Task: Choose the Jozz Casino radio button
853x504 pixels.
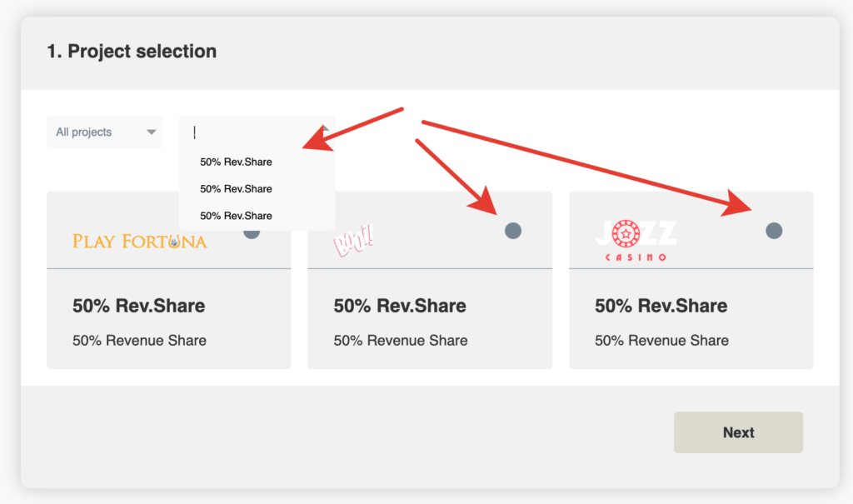Action: tap(774, 231)
